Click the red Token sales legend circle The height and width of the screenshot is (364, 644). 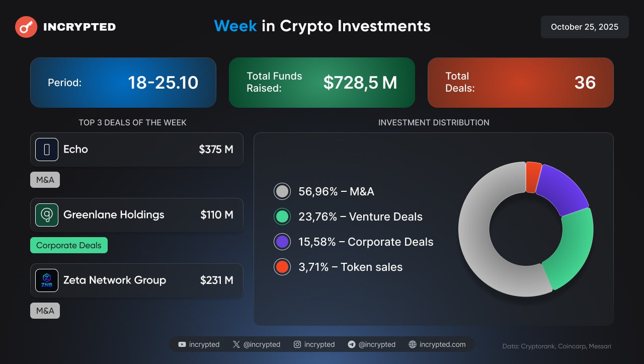(282, 267)
